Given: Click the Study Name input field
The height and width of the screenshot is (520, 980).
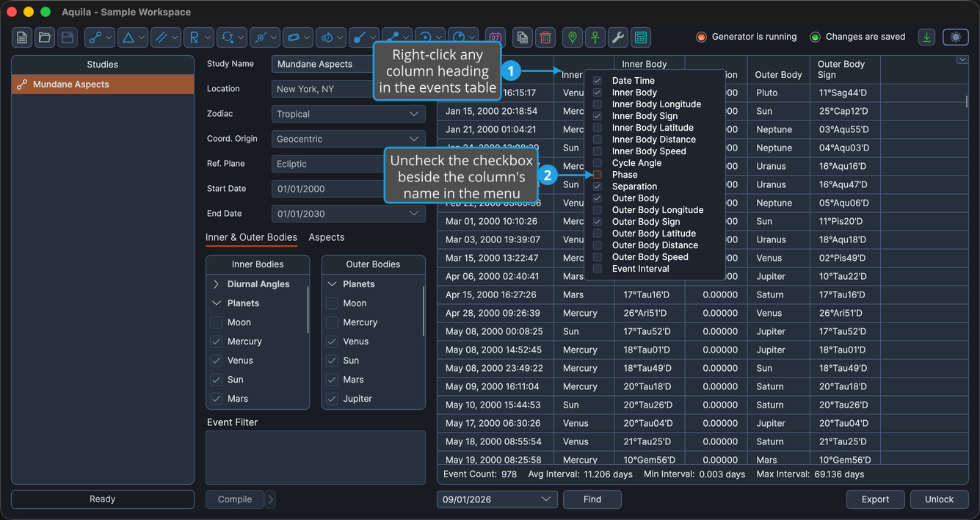Looking at the screenshot, I should 323,64.
